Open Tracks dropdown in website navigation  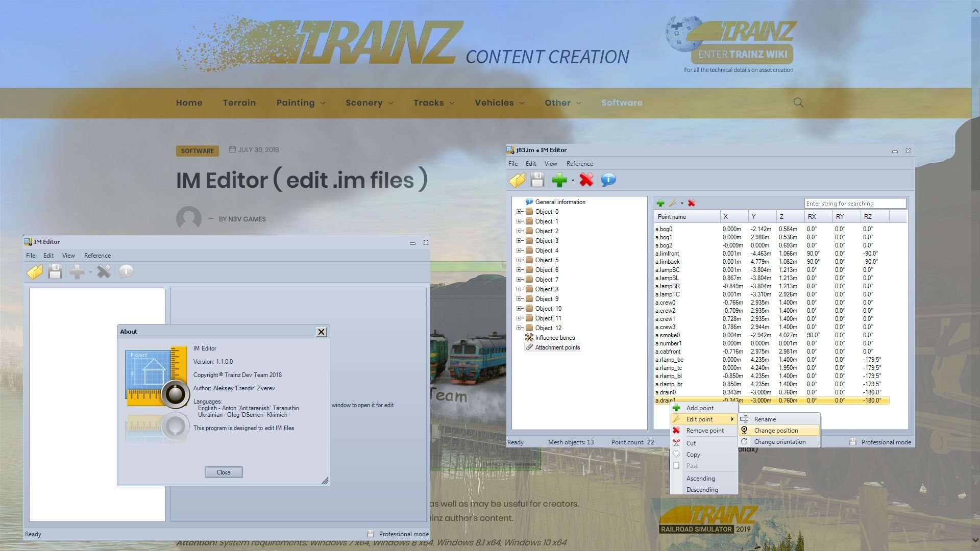[434, 103]
